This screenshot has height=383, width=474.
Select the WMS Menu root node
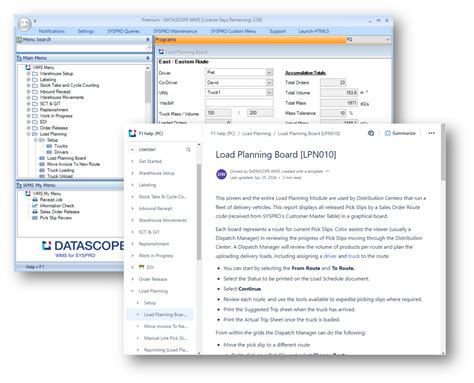click(x=43, y=67)
